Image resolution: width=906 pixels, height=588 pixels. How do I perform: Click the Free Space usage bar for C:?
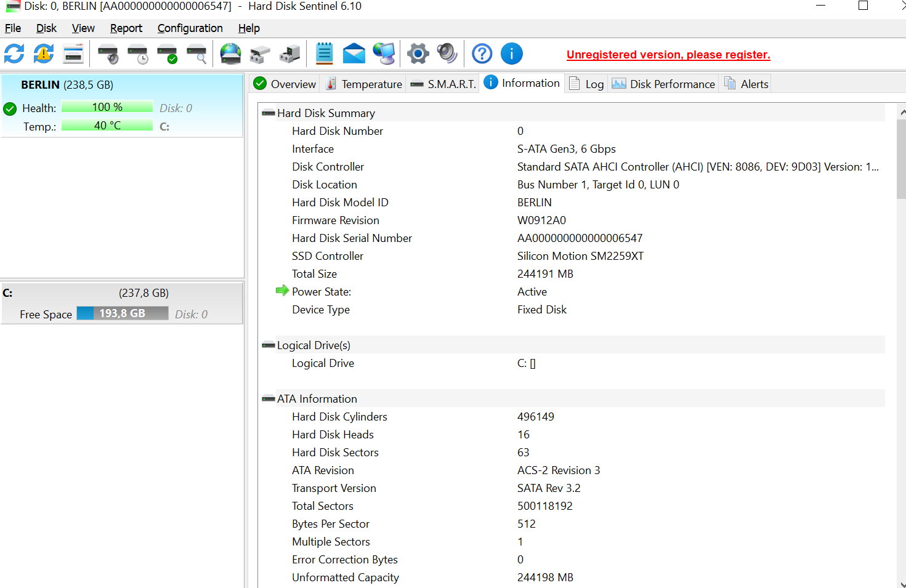tap(122, 313)
